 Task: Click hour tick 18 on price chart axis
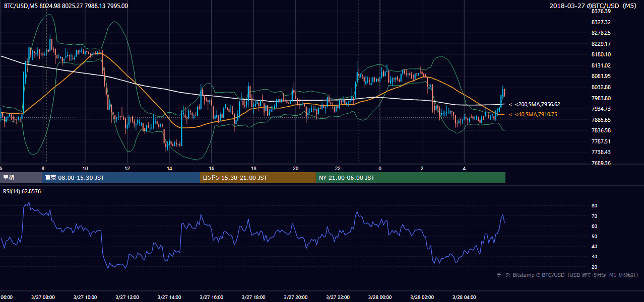pos(253,168)
